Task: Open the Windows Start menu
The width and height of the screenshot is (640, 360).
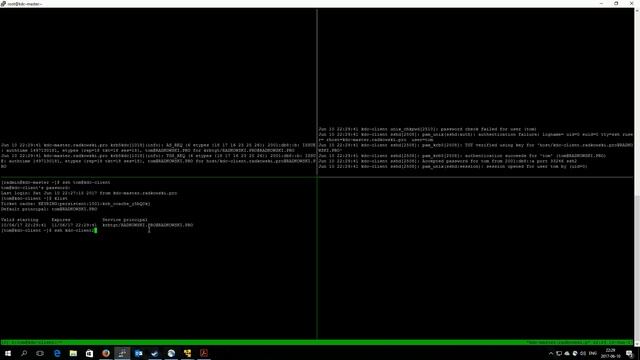Action: point(8,353)
